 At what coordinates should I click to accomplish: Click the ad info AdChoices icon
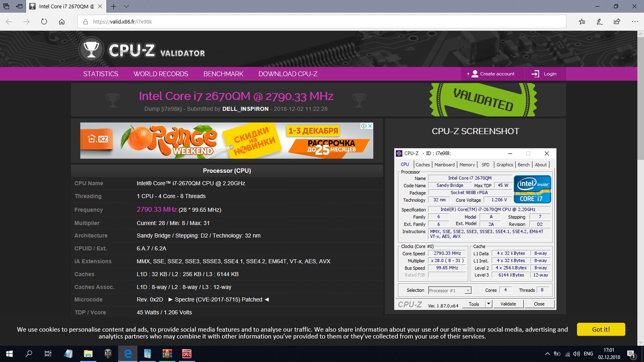[x=364, y=126]
